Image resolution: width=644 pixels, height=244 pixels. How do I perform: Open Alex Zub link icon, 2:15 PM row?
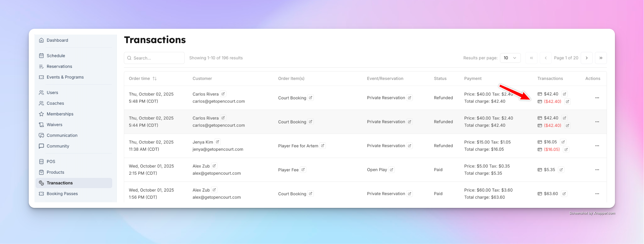(x=214, y=166)
